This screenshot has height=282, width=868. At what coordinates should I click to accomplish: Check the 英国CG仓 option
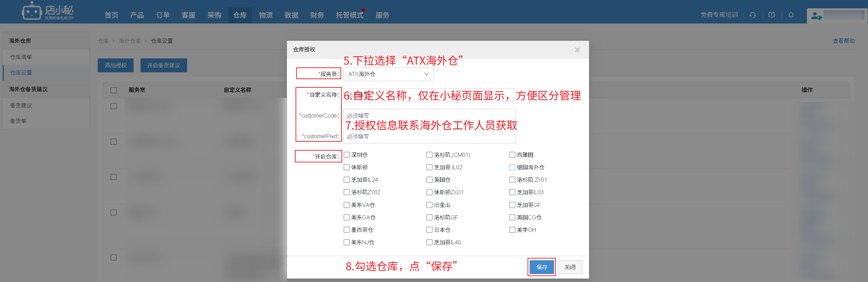[512, 217]
